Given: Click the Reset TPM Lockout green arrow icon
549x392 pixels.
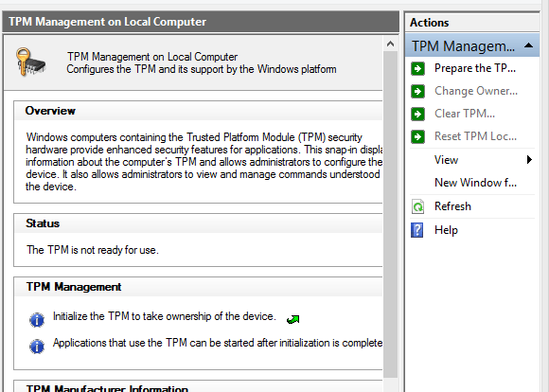Looking at the screenshot, I should coord(417,136).
